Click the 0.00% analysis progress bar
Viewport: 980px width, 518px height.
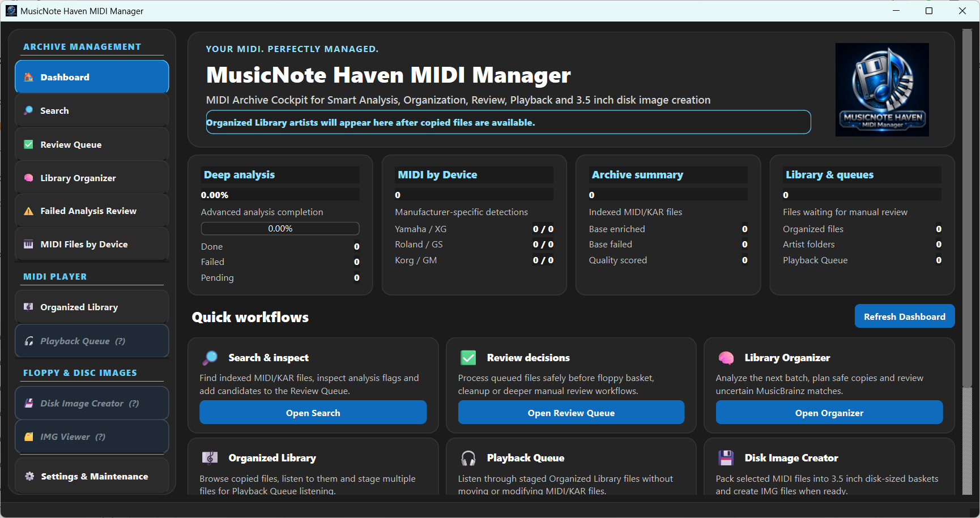[x=280, y=229]
